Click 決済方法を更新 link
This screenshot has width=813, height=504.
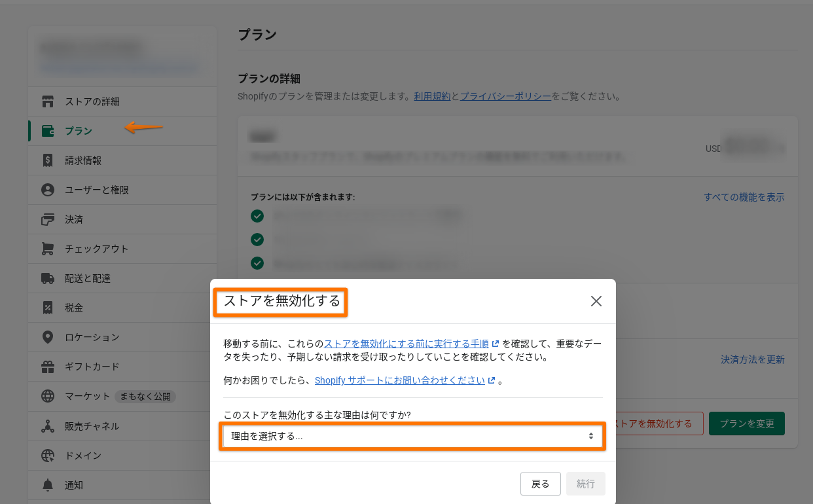click(753, 359)
